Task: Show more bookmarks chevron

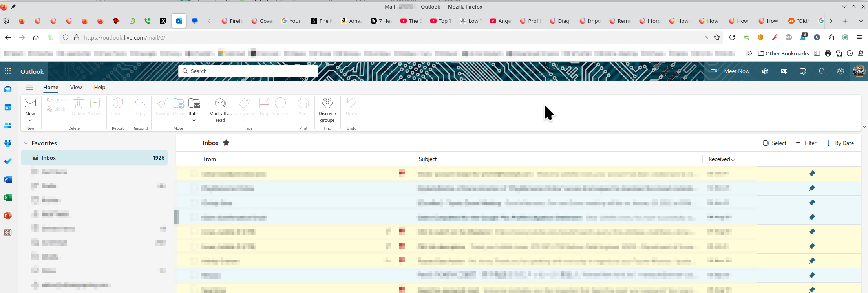Action: [x=749, y=53]
